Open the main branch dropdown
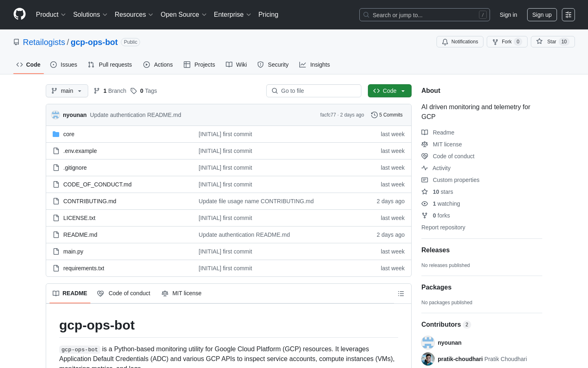 [x=67, y=91]
